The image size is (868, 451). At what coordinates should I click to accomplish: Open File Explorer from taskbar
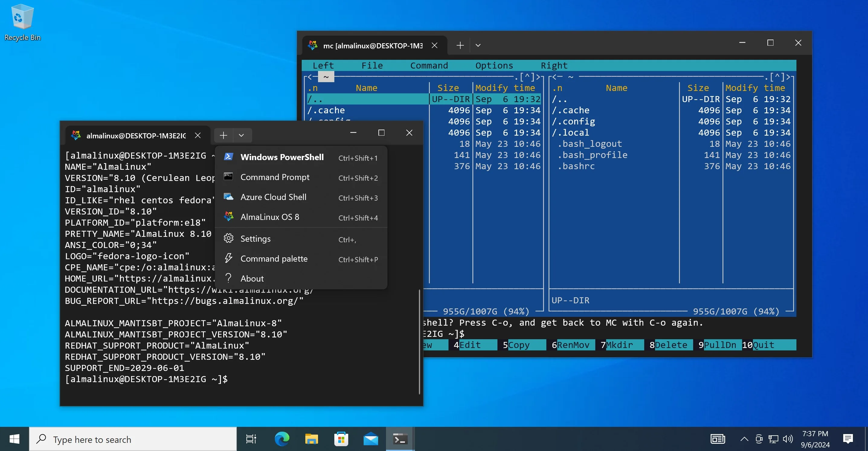pos(311,439)
